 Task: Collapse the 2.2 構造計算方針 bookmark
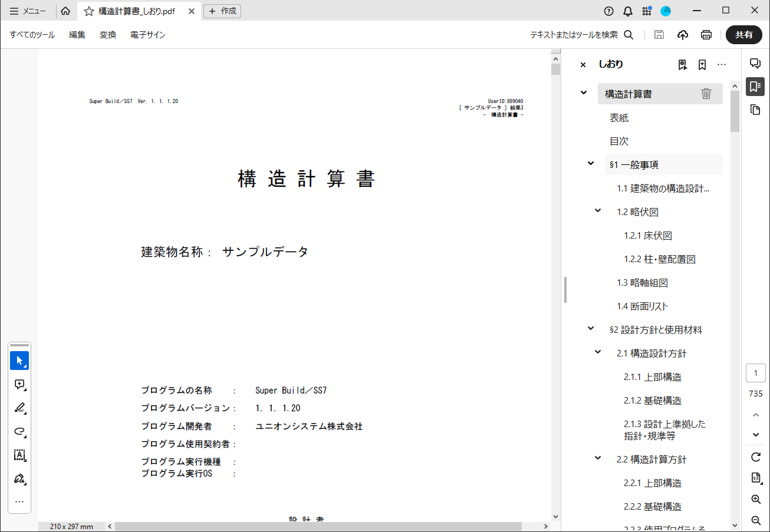point(598,458)
